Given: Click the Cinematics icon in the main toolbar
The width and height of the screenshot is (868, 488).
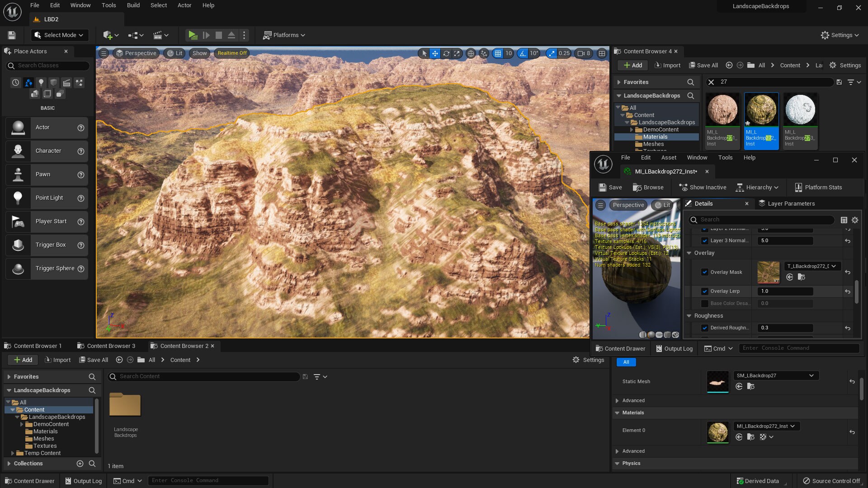Looking at the screenshot, I should [x=158, y=35].
